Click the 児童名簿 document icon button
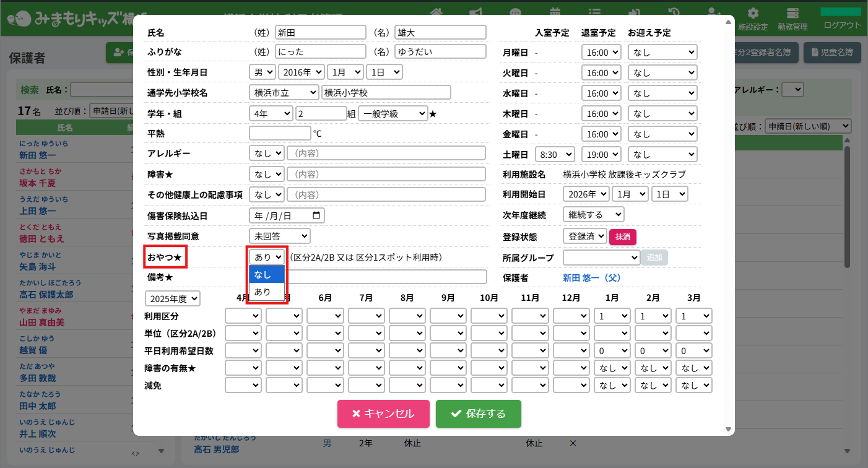This screenshot has width=868, height=468. click(x=832, y=53)
